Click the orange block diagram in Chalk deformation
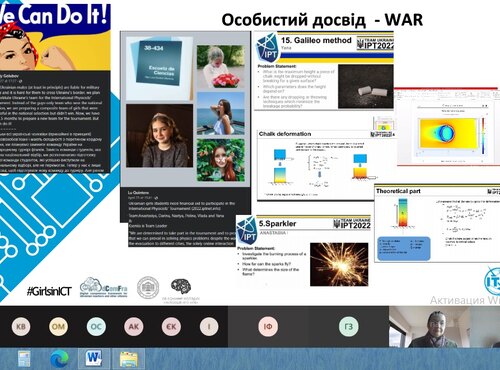 (x=360, y=172)
